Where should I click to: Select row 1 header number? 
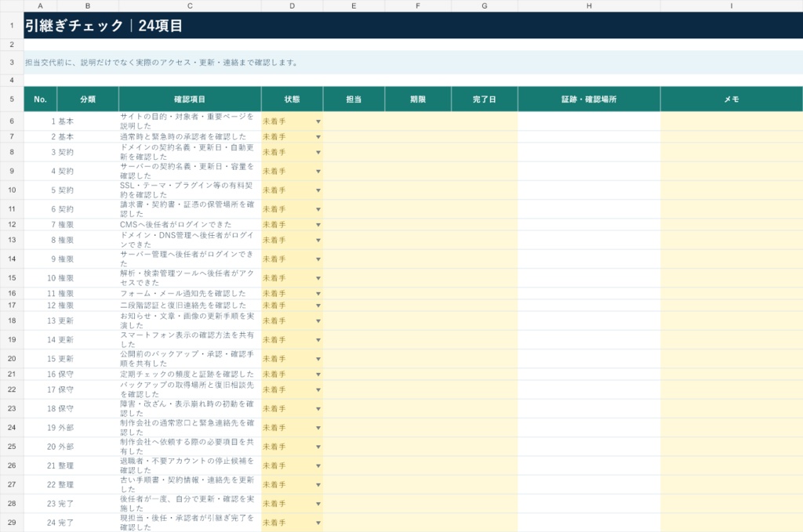tap(12, 25)
